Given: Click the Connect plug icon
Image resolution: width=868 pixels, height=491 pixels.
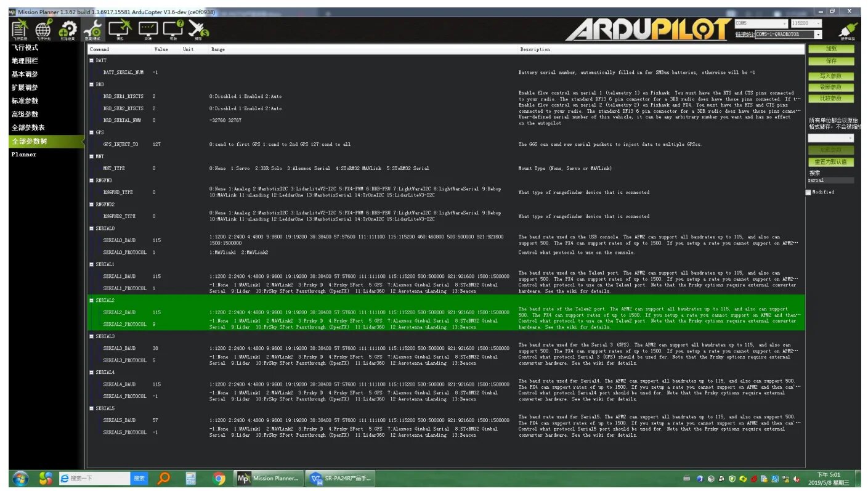Looking at the screenshot, I should [x=847, y=30].
